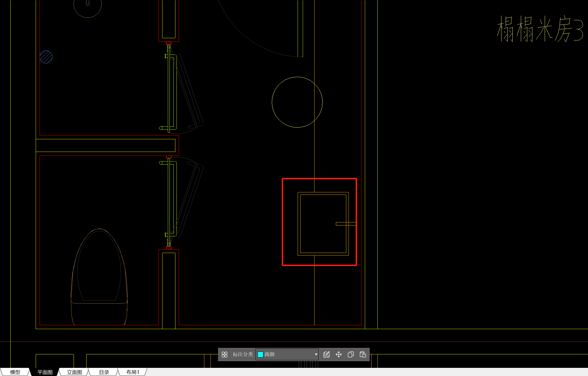Open the 立面图 tab
Viewport: 588px width, 376px height.
pyautogui.click(x=74, y=372)
